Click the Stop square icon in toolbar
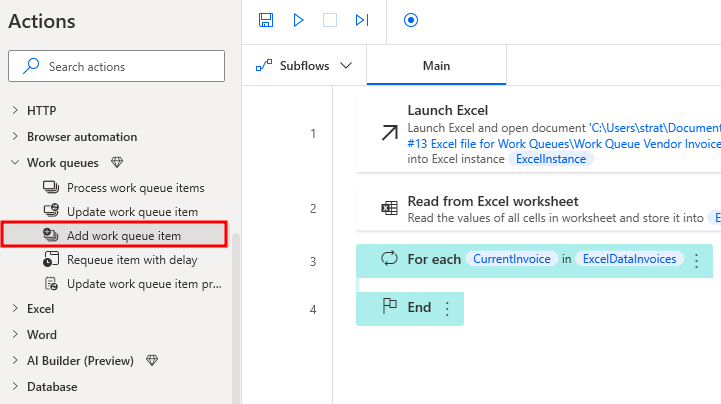The height and width of the screenshot is (404, 721). (x=330, y=20)
